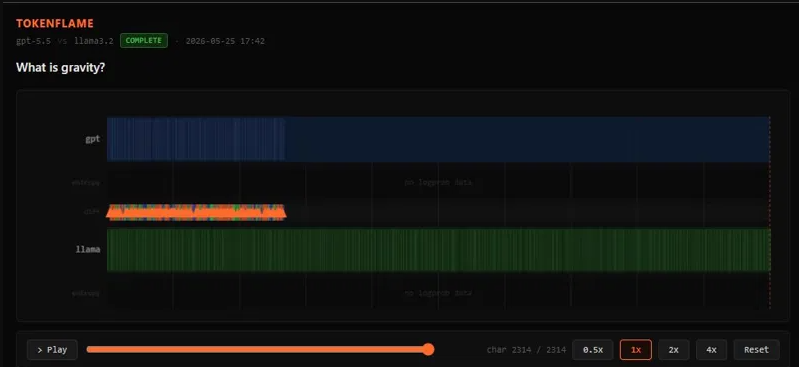Click the 'What is gravity?' prompt heading
Viewport: 799px width, 367px height.
[60, 67]
